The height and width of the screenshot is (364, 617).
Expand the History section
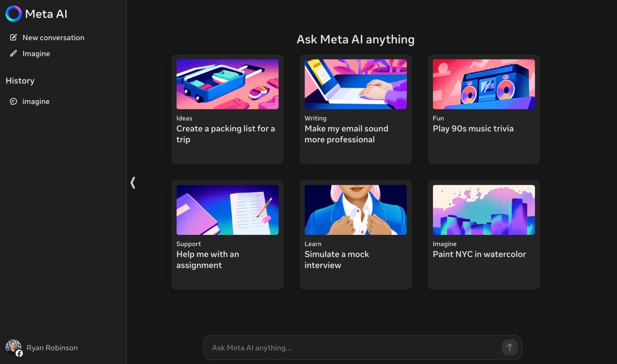coord(20,80)
